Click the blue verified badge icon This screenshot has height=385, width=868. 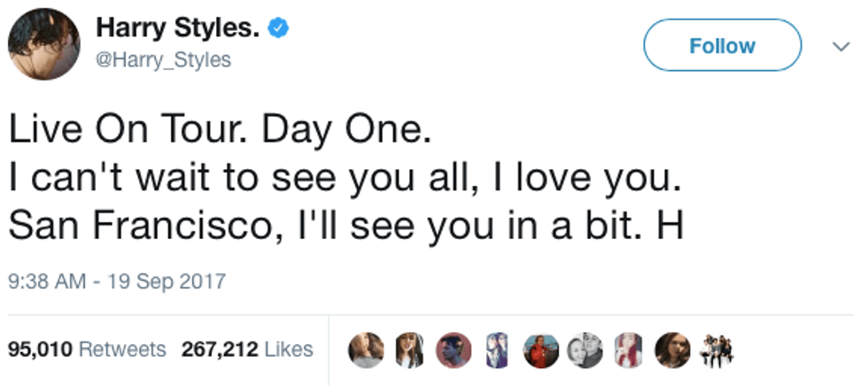276,29
